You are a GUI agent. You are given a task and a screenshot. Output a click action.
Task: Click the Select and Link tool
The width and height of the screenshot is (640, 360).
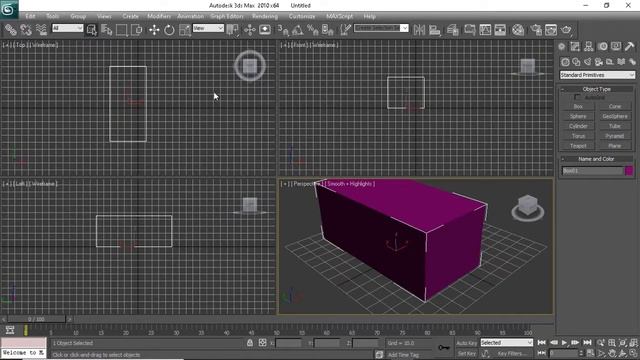coord(10,29)
